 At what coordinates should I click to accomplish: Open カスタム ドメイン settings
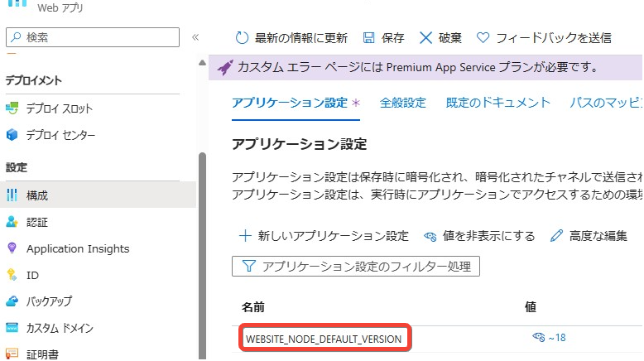pyautogui.click(x=60, y=328)
